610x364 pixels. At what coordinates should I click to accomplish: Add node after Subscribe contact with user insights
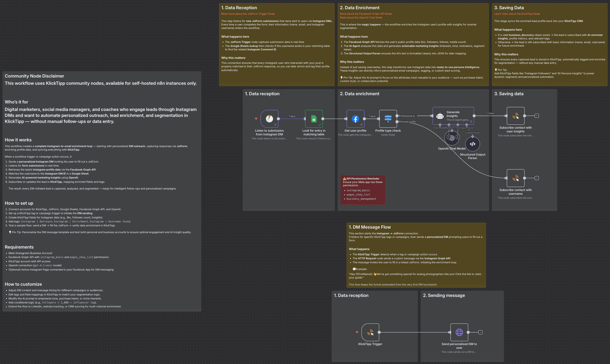pos(537,116)
